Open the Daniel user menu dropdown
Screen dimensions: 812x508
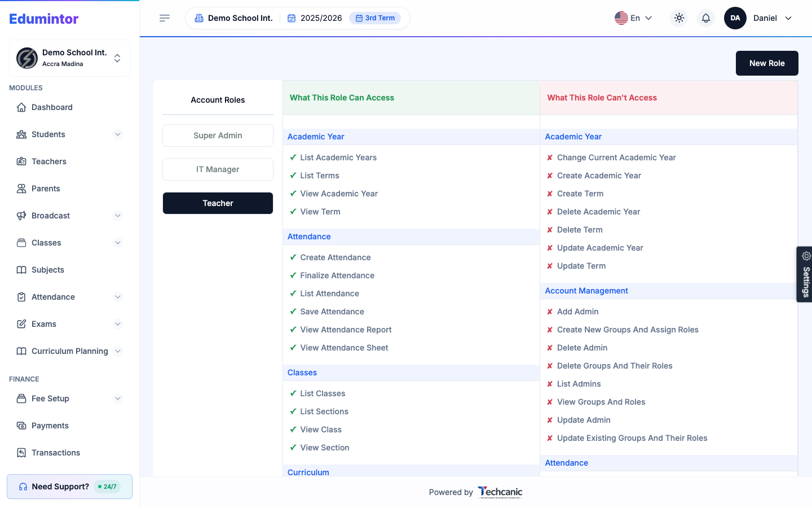coord(773,18)
